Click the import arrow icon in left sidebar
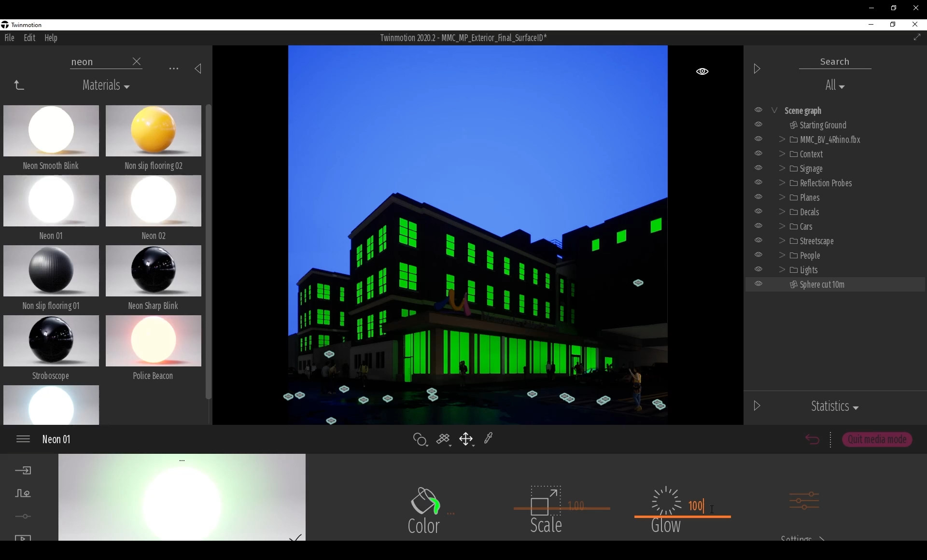 (23, 470)
